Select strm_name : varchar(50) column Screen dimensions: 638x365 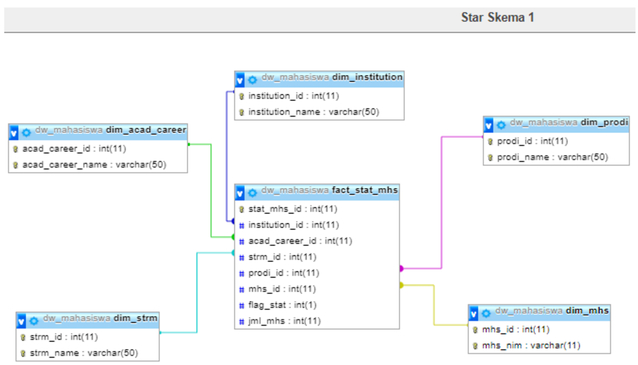pyautogui.click(x=84, y=353)
